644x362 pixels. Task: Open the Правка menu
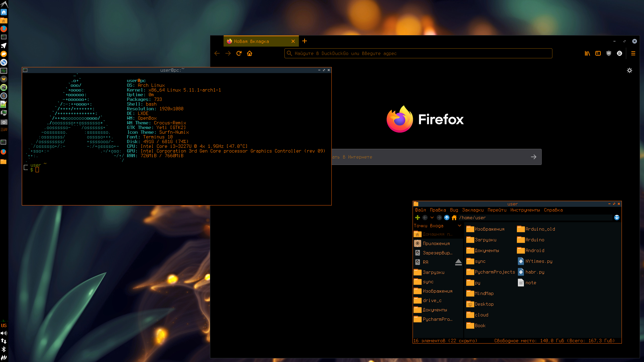coord(438,210)
